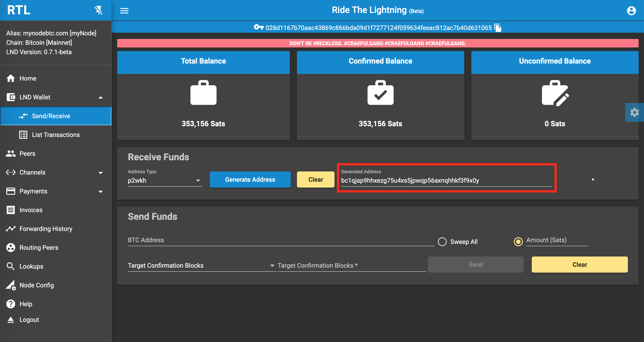Click the Unconfirmed Balance pencil briefcase icon
Image resolution: width=644 pixels, height=342 pixels.
[x=555, y=93]
